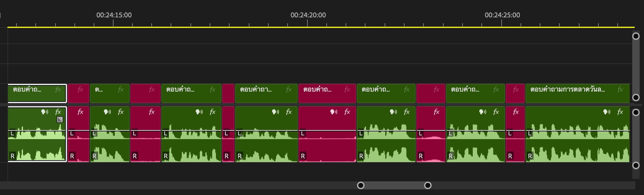Click the top handle of the video tracks vertical scrollbar

pos(636,36)
